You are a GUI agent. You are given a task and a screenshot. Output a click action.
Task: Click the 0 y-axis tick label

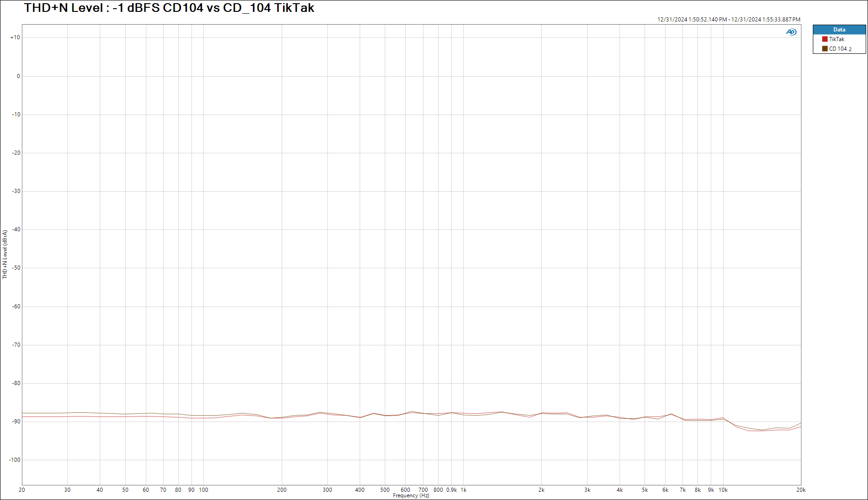pyautogui.click(x=18, y=76)
